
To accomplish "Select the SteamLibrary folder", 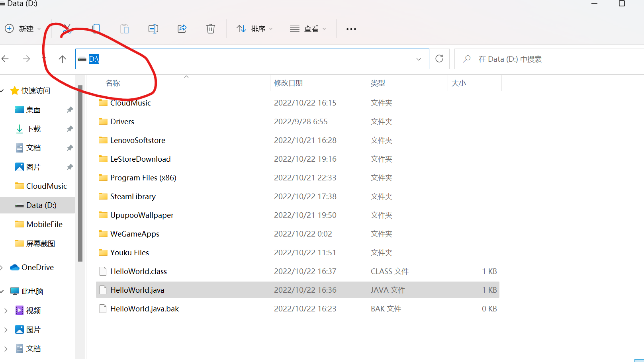I will [x=298, y=196].
